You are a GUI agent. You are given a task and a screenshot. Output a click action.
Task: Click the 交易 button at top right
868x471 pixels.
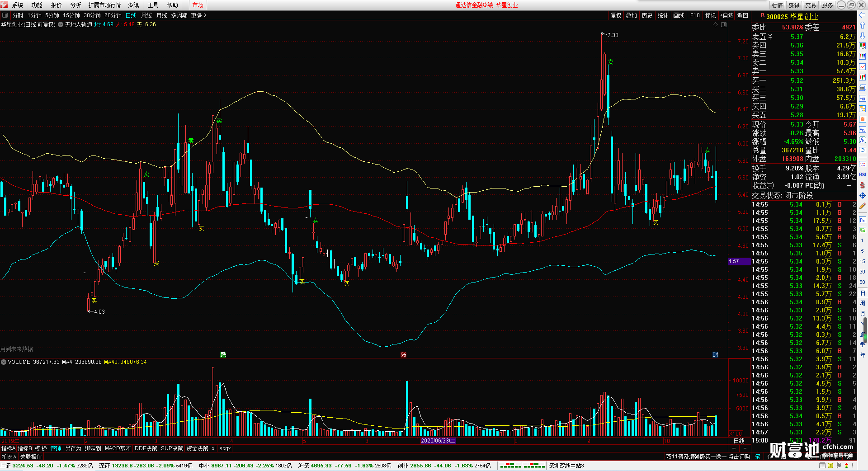click(x=811, y=5)
